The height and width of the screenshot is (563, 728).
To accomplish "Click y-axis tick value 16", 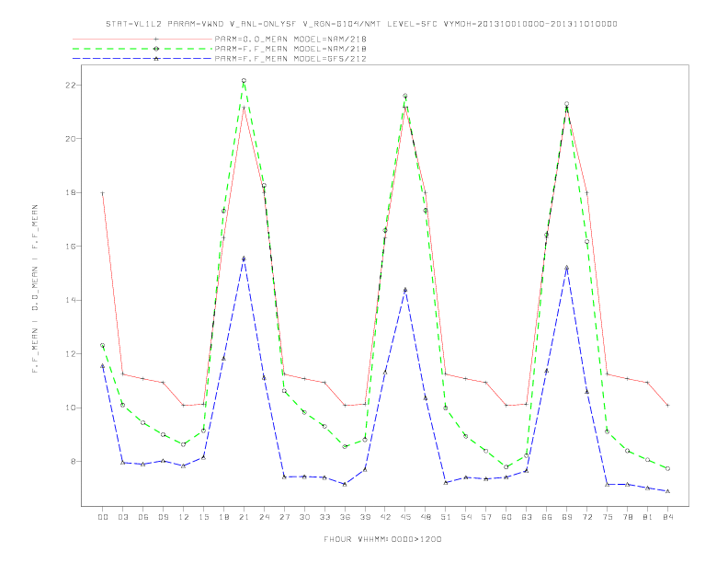I will click(71, 247).
